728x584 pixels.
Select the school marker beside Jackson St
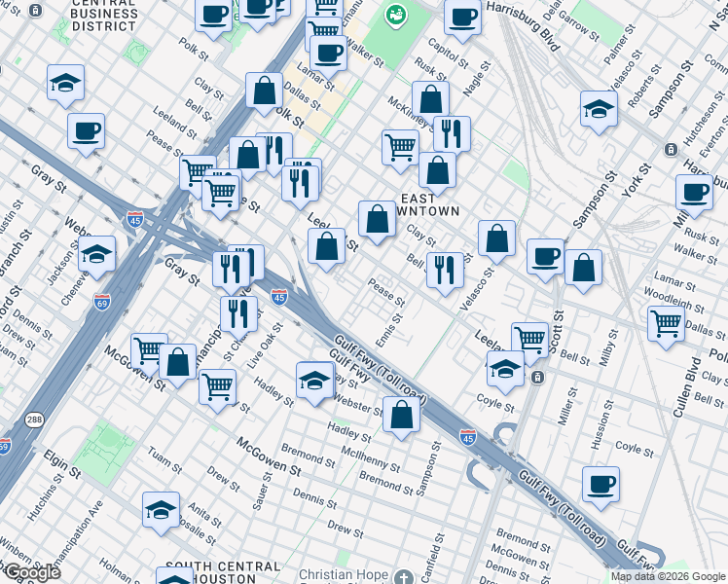pyautogui.click(x=96, y=254)
